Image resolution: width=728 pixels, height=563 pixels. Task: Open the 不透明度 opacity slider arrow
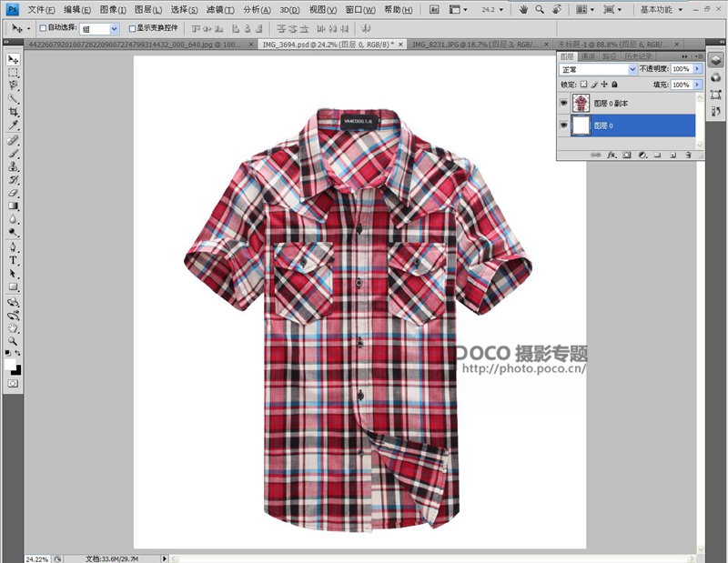click(697, 69)
